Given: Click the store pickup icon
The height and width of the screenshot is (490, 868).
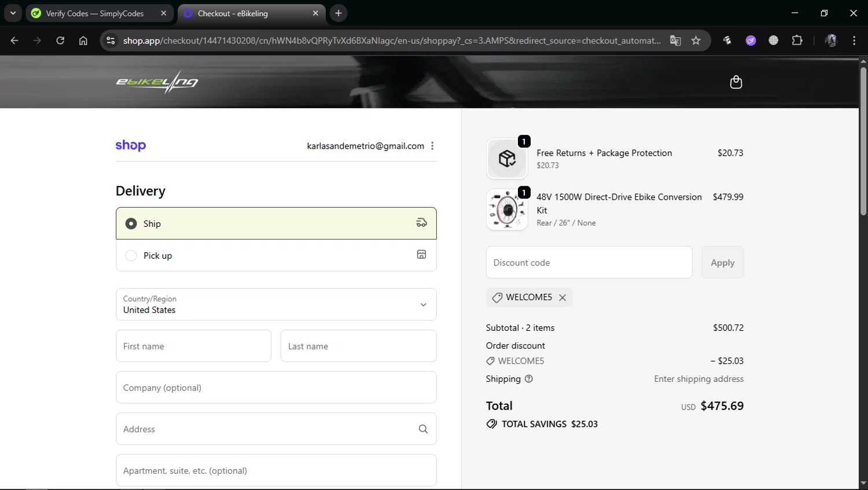Looking at the screenshot, I should [x=422, y=255].
